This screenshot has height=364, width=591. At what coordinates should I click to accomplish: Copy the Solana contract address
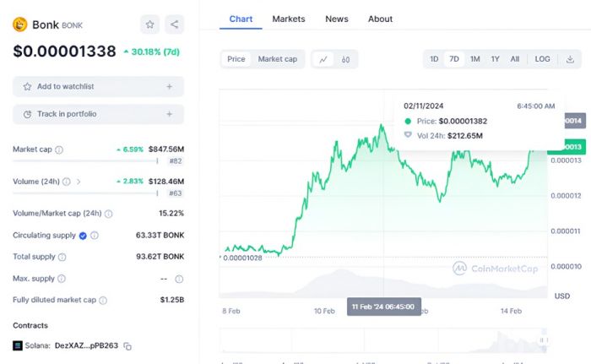point(127,346)
